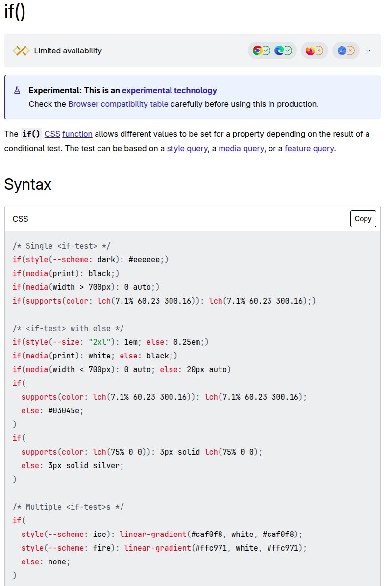Screen dimensions: 392x586
Task: Click Safari's orange x badge
Action: [351, 51]
